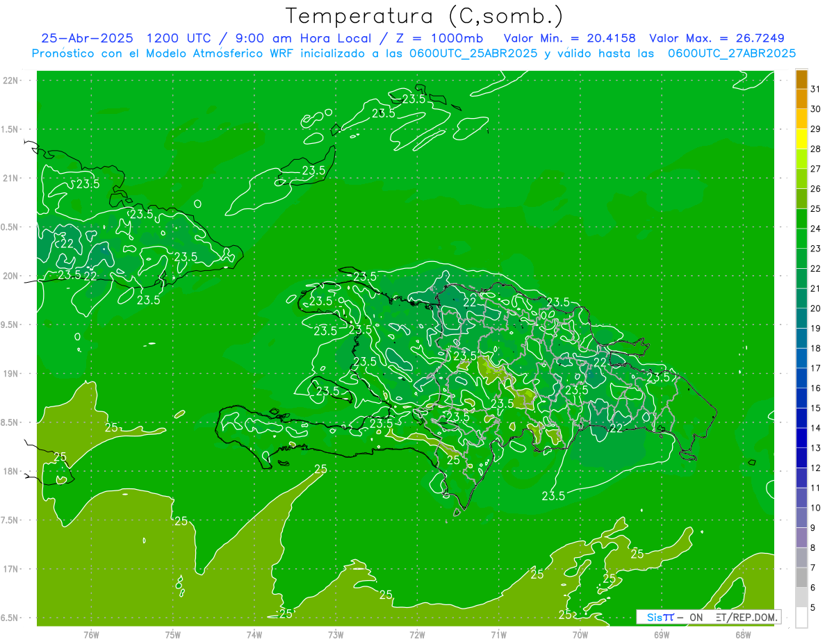The width and height of the screenshot is (834, 644).
Task: Select the orange swatch between 30 and 31
Action: [x=801, y=99]
